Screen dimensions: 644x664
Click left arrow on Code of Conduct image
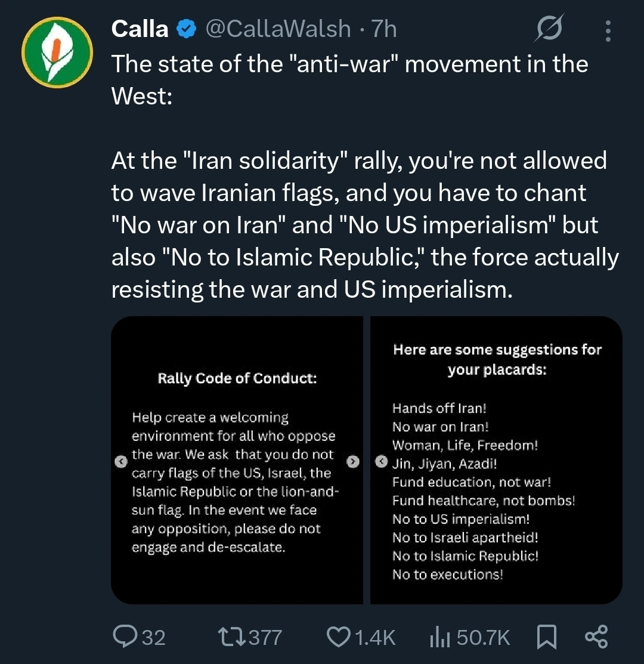pyautogui.click(x=120, y=461)
